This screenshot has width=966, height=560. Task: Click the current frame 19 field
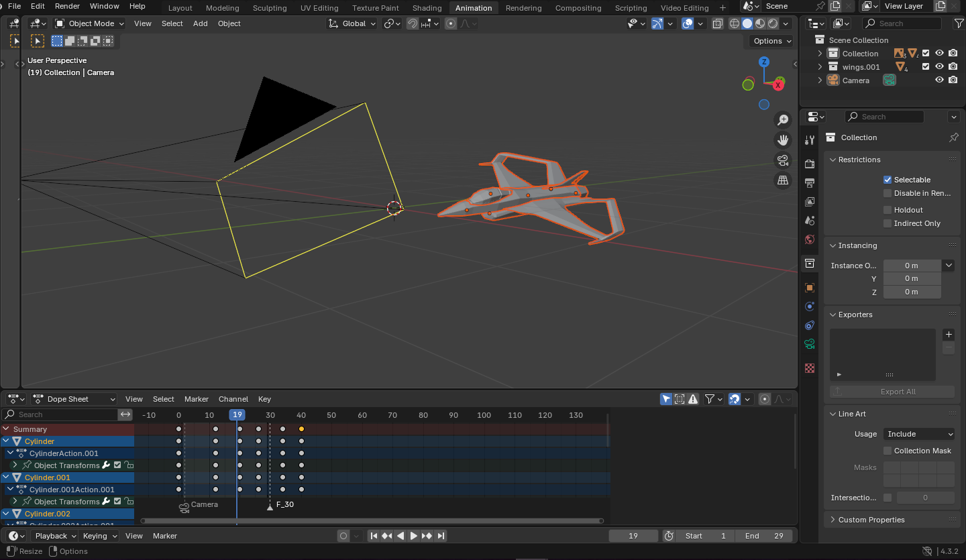[633, 536]
